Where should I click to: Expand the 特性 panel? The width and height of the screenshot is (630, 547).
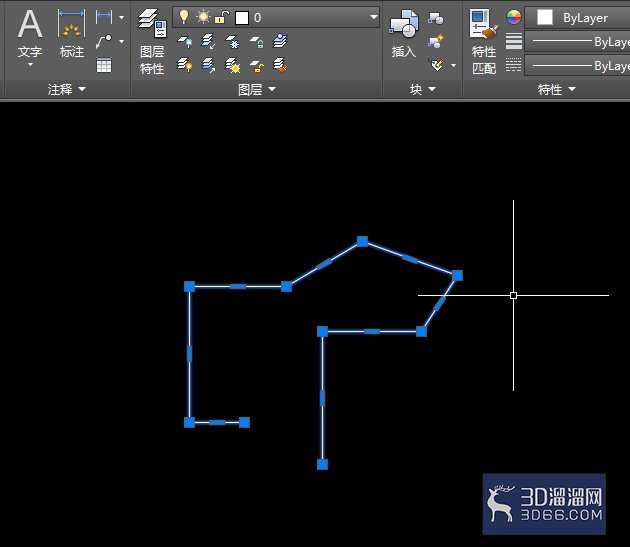point(556,89)
